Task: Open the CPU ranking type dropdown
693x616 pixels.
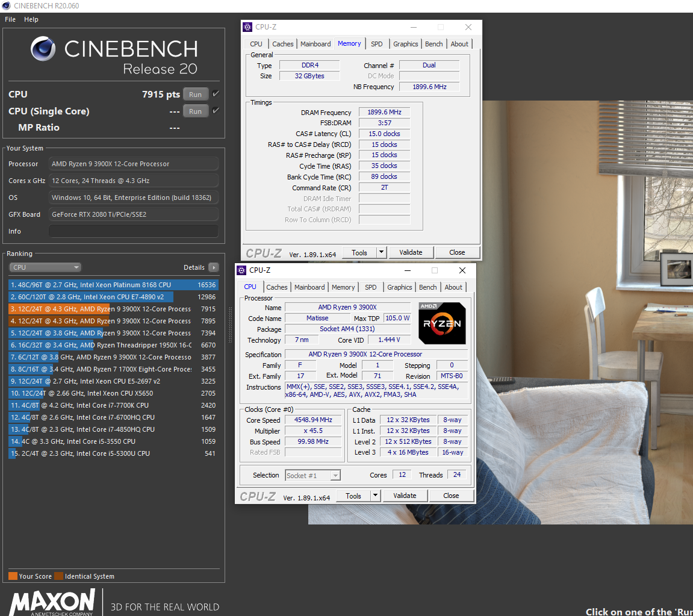Action: click(x=45, y=267)
